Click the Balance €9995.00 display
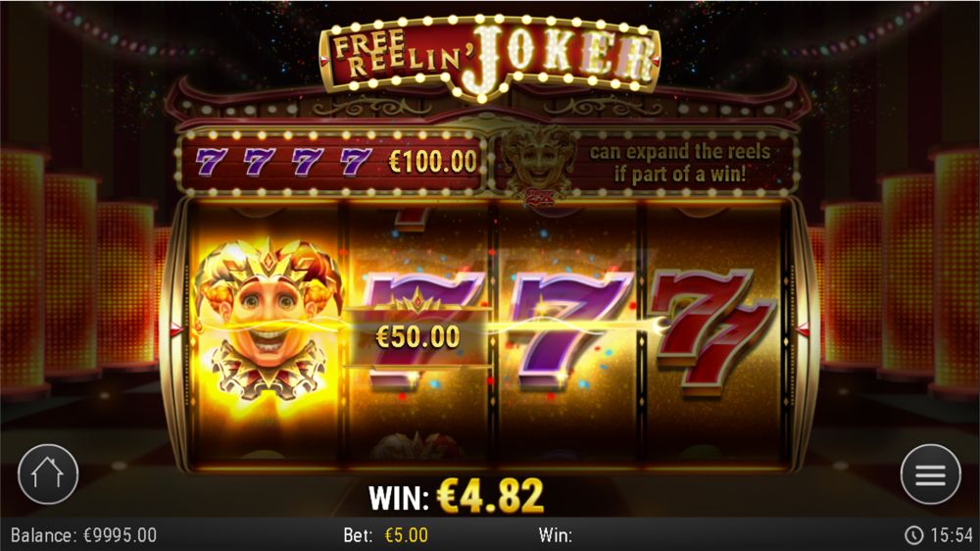 coord(83,535)
